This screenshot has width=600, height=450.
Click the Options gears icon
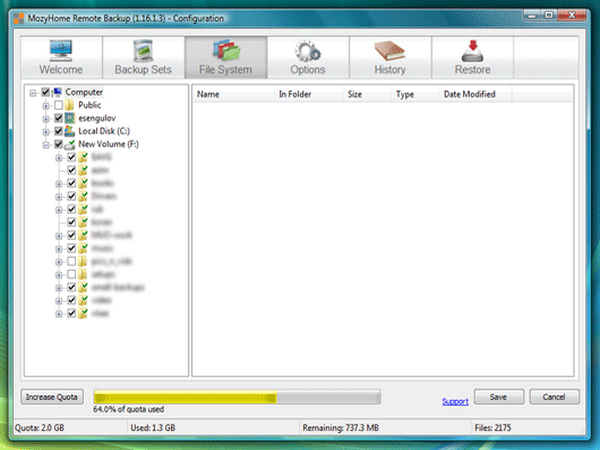tap(307, 51)
